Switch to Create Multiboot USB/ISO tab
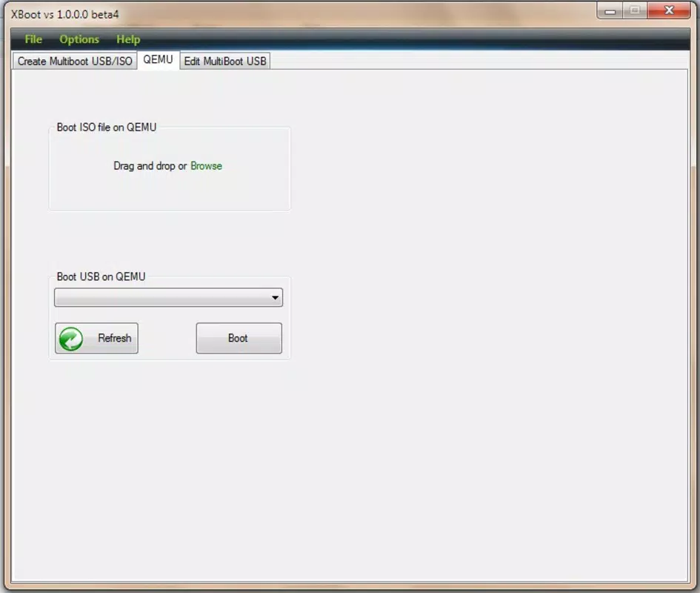This screenshot has height=593, width=700. click(x=75, y=62)
